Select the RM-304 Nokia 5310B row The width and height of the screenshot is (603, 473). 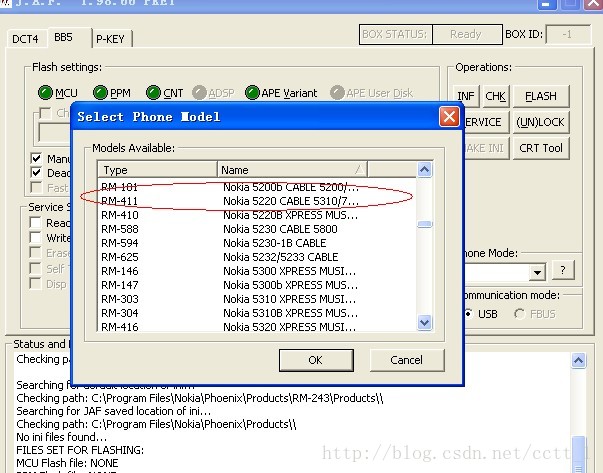pos(257,313)
